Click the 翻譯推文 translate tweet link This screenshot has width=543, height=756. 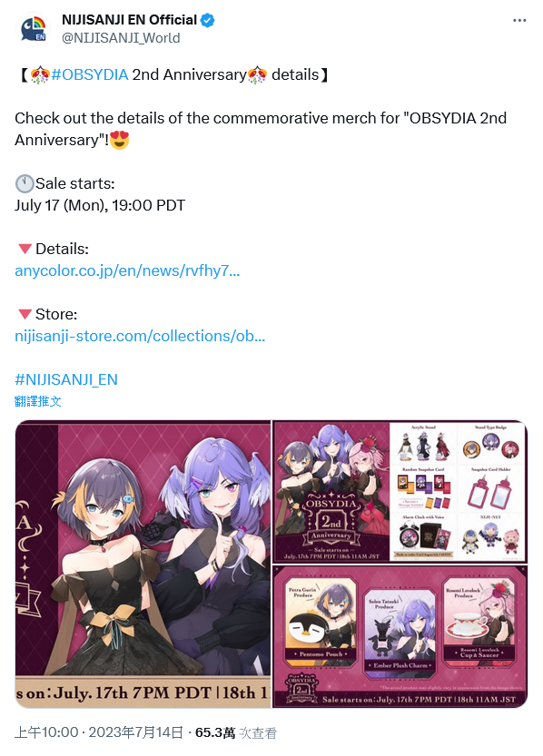[x=38, y=401]
